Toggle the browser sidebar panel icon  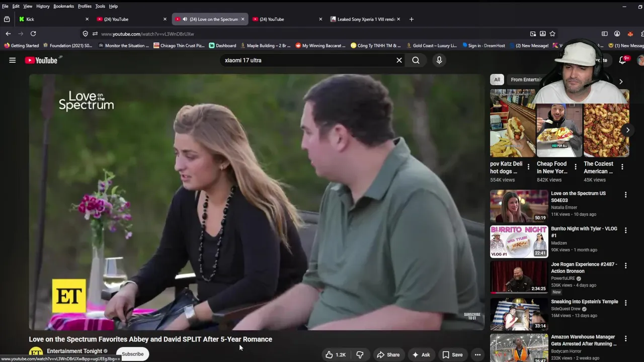pos(604,34)
